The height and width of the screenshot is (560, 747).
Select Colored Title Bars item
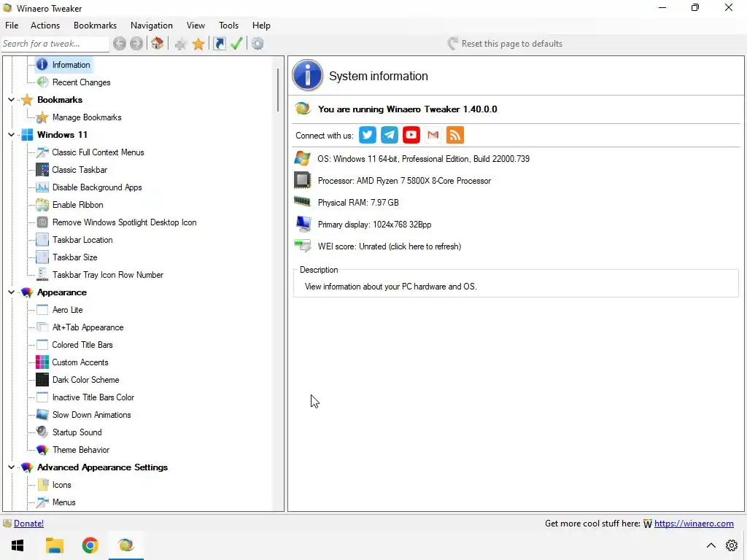click(82, 345)
